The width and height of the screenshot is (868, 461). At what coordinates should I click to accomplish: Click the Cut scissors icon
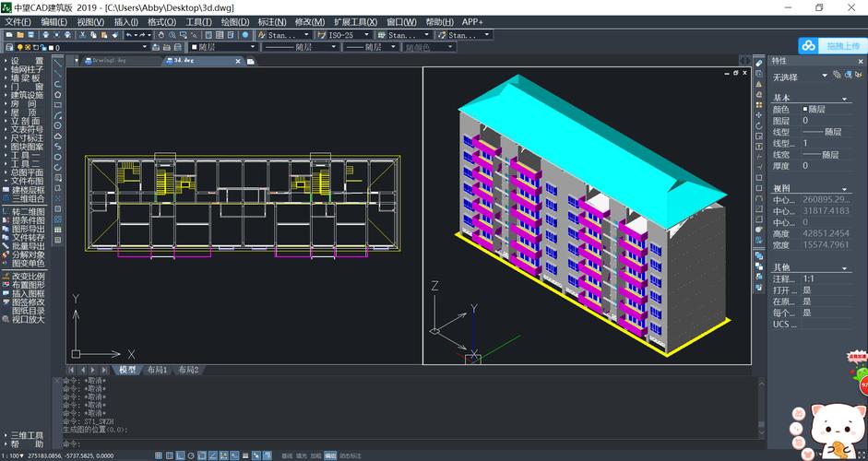coord(82,34)
